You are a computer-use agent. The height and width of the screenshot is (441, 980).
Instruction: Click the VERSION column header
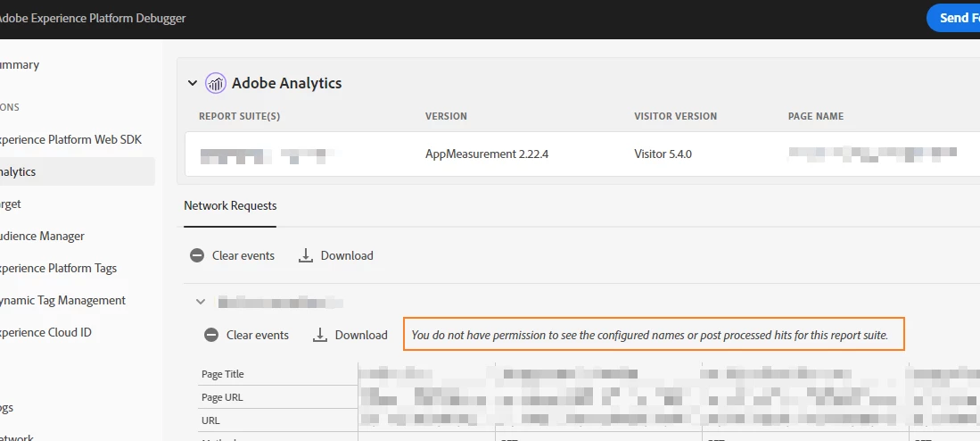[x=446, y=116]
